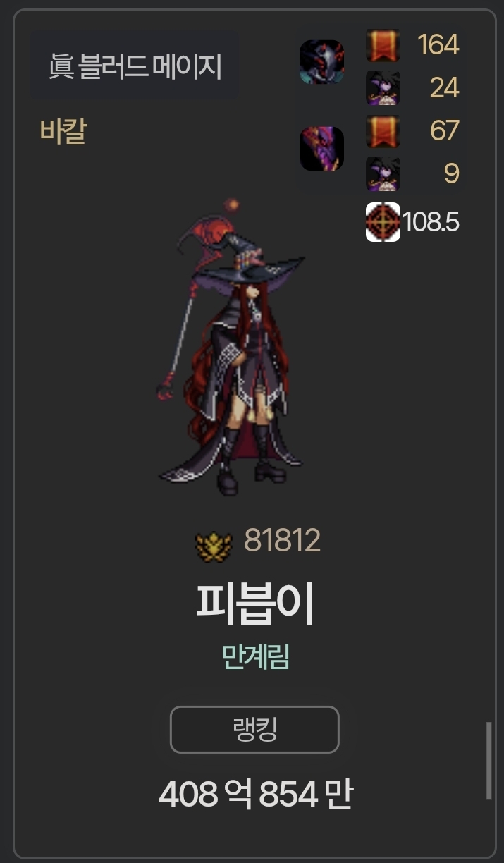Click the red banner icon beside 164
Screen dimensions: 504x863
click(383, 45)
